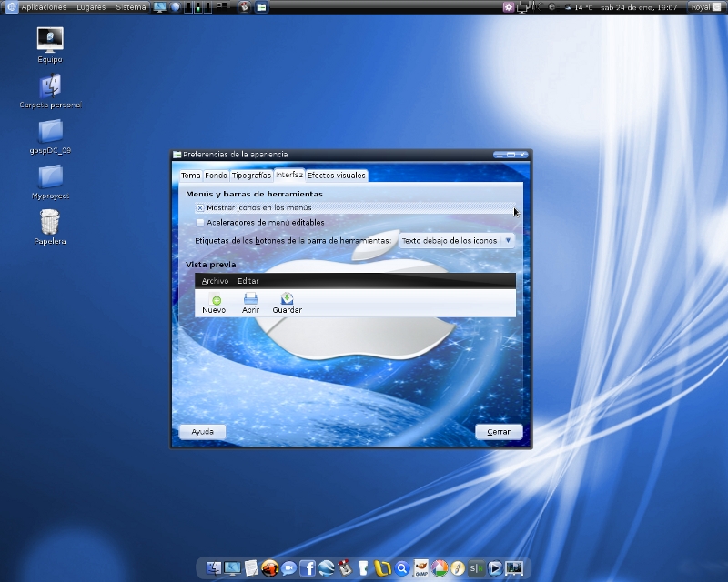
Task: Open Editar in the preview menubar
Action: [248, 281]
